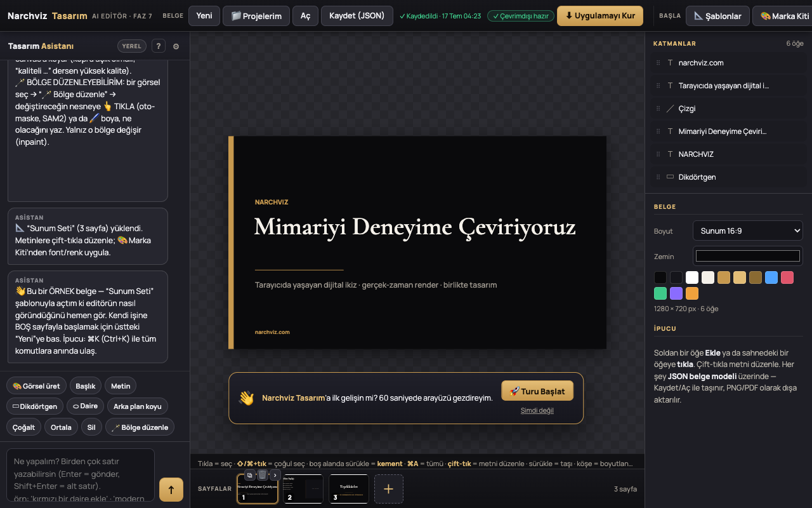
Task: Click the drag handle of 'Mimariyi Deneyime' layer
Action: (x=658, y=131)
